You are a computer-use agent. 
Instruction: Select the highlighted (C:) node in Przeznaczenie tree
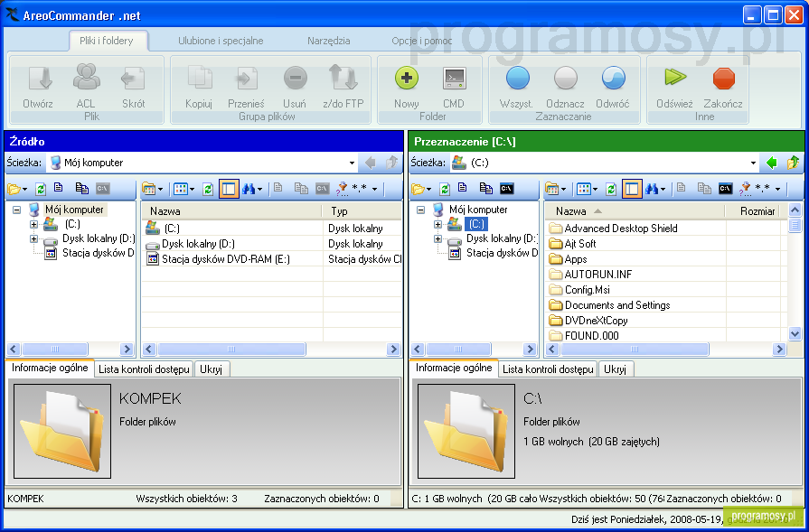pos(476,224)
